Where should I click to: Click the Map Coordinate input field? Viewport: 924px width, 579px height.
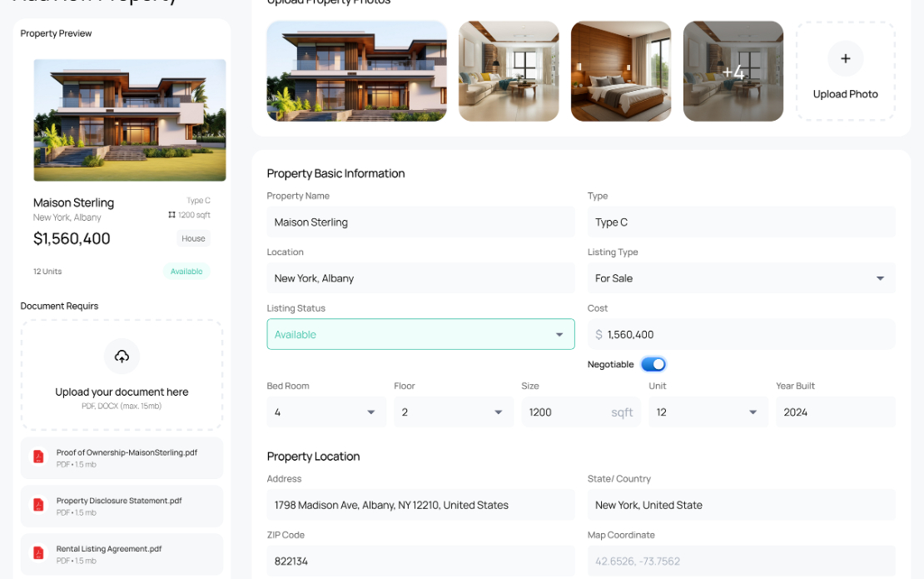click(x=742, y=562)
